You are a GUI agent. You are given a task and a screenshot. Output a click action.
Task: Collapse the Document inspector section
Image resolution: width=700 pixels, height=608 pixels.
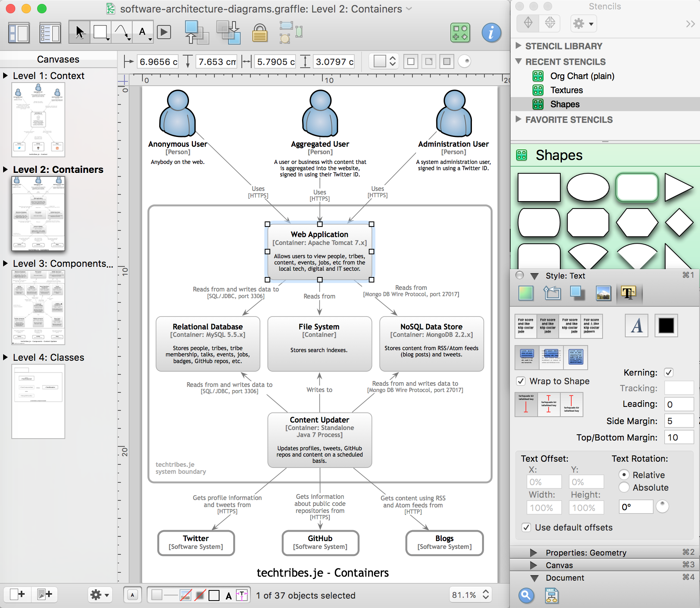pos(534,578)
